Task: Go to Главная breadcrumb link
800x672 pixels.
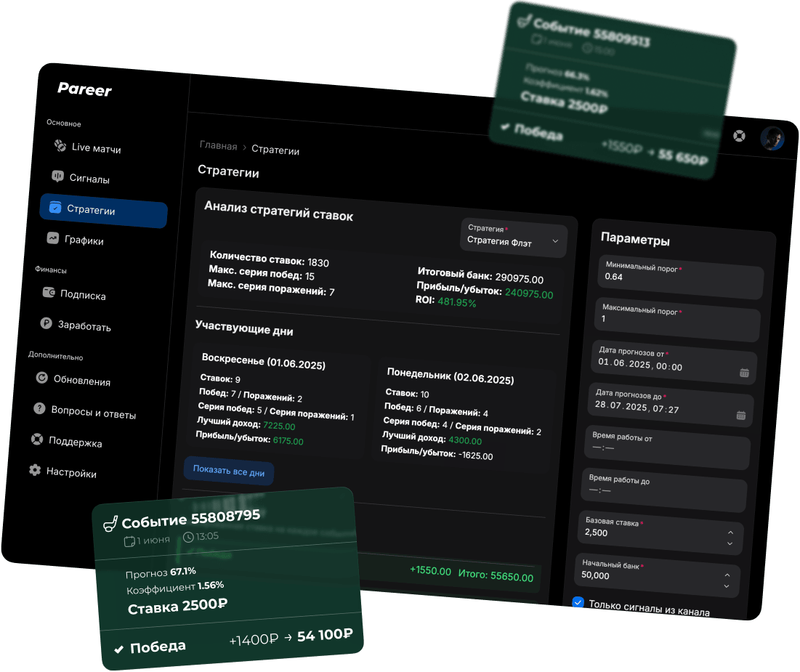Action: coord(218,146)
